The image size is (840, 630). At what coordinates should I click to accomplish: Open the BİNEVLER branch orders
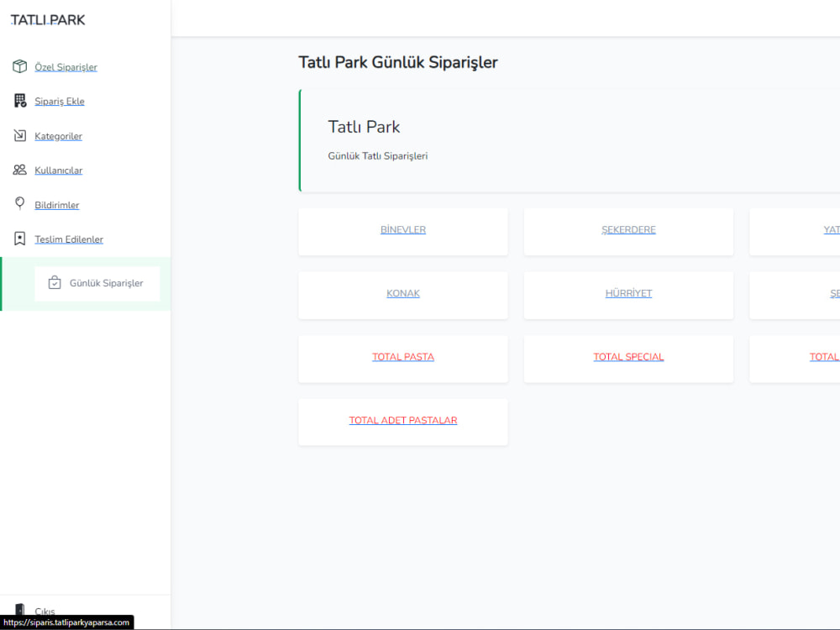[x=403, y=230]
